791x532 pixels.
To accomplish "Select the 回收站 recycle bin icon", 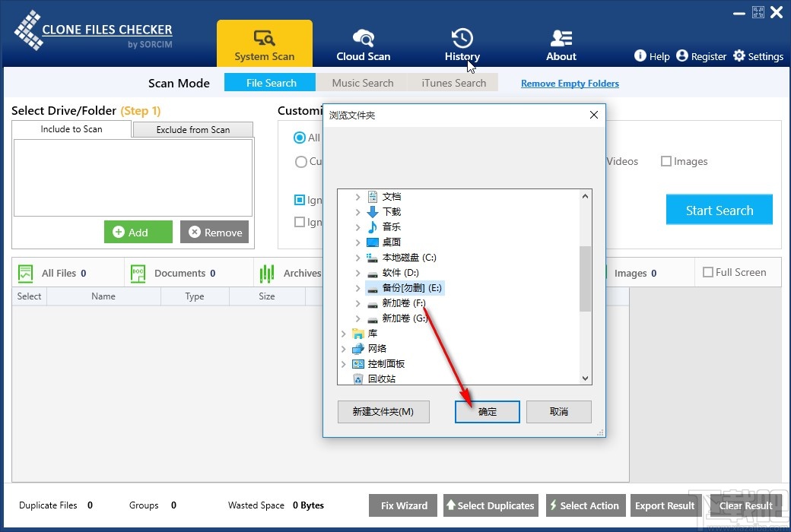I will [x=358, y=378].
